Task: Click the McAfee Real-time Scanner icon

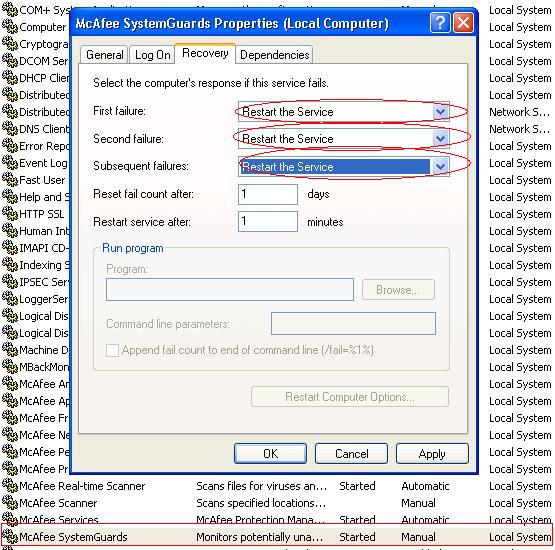Action: (x=10, y=486)
